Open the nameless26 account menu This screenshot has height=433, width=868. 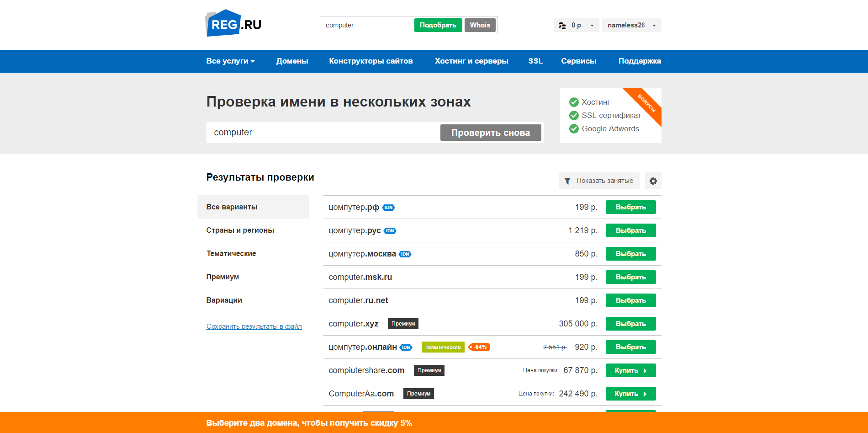pos(631,25)
